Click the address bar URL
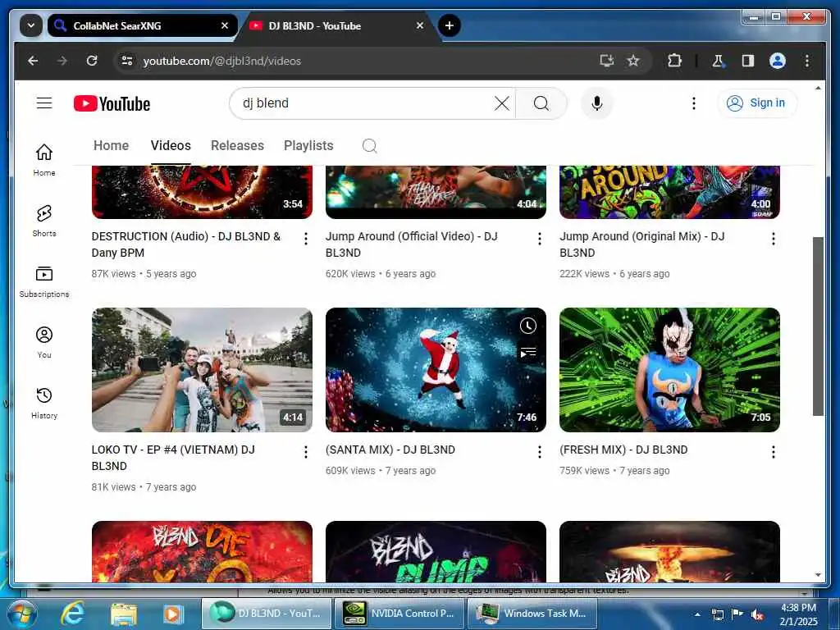 click(221, 61)
